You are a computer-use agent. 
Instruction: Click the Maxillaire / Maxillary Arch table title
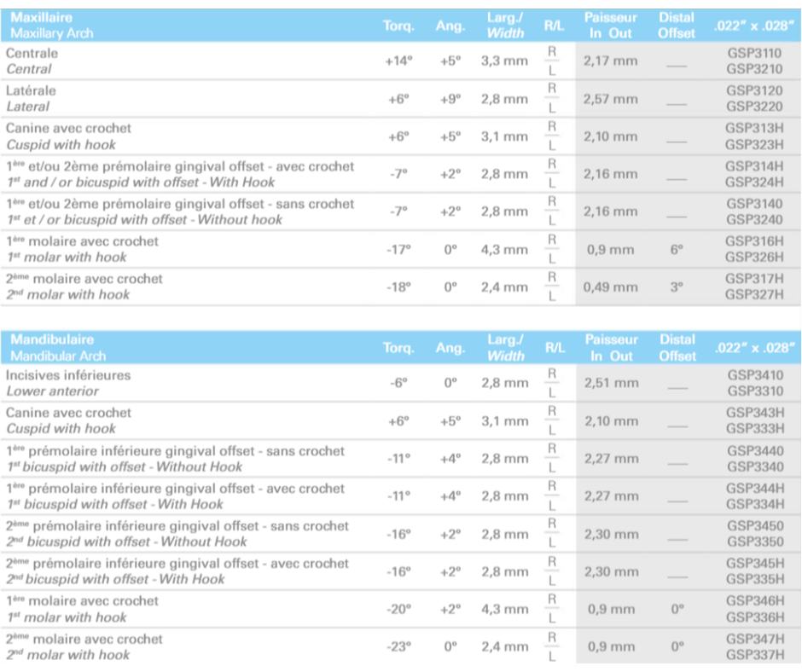(52, 25)
